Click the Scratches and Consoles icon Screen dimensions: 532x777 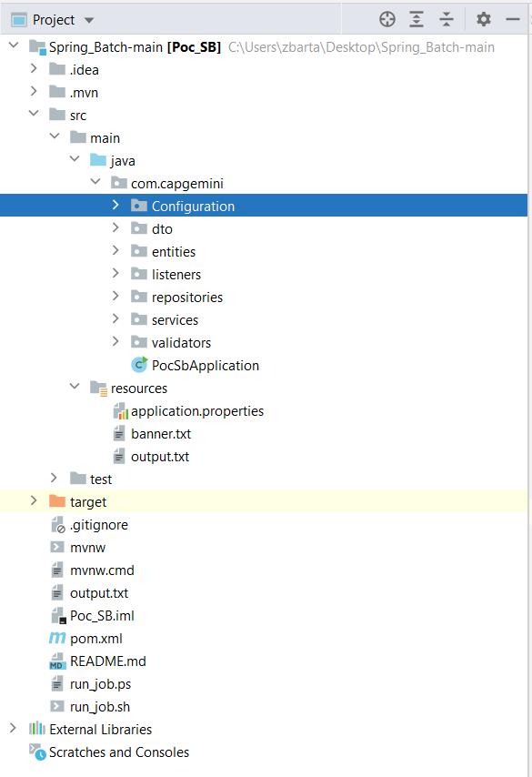click(x=36, y=752)
